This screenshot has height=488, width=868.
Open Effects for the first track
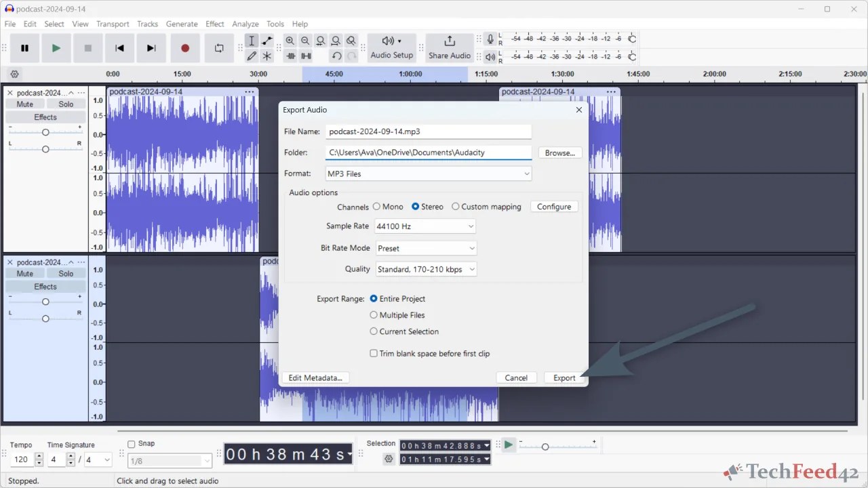[x=45, y=117]
